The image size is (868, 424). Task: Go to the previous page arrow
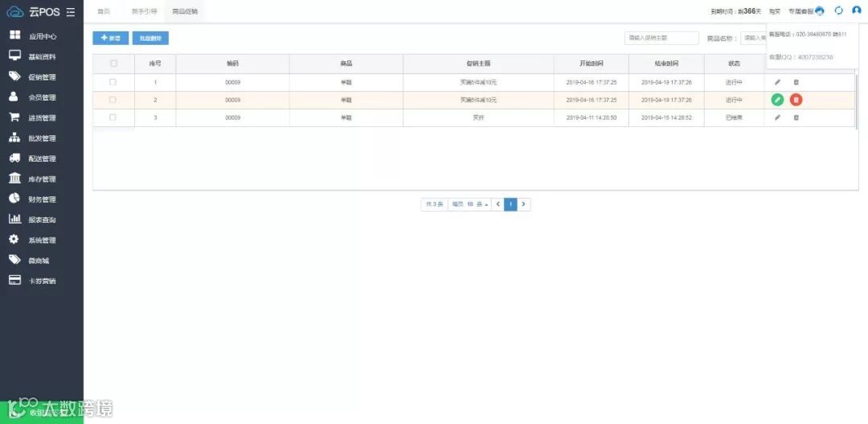pos(497,204)
